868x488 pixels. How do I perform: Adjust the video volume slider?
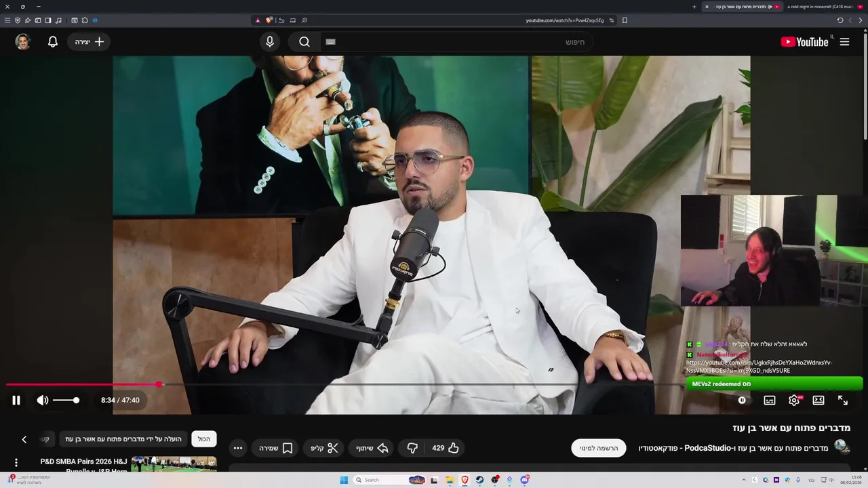(x=66, y=401)
